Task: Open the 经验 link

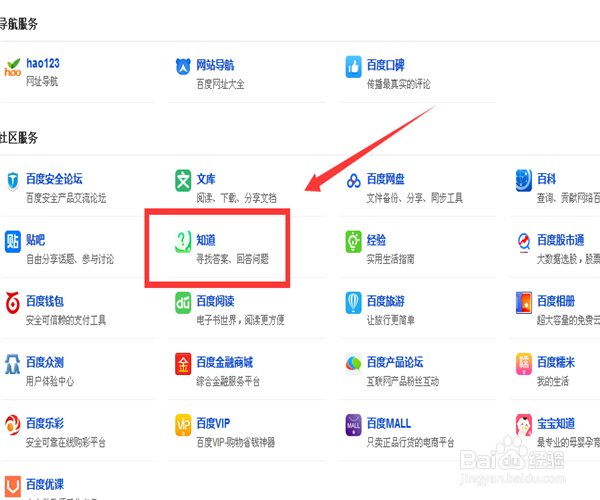Action: pos(376,240)
